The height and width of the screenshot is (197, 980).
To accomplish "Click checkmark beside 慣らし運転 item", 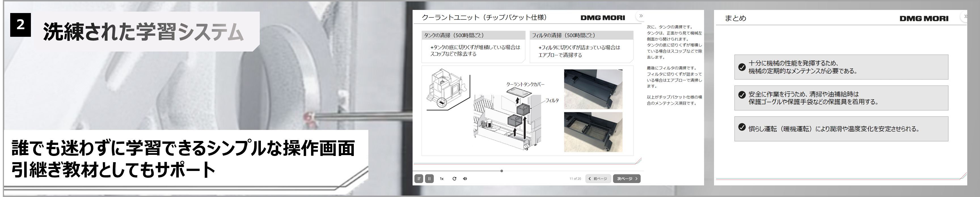I will [x=742, y=127].
